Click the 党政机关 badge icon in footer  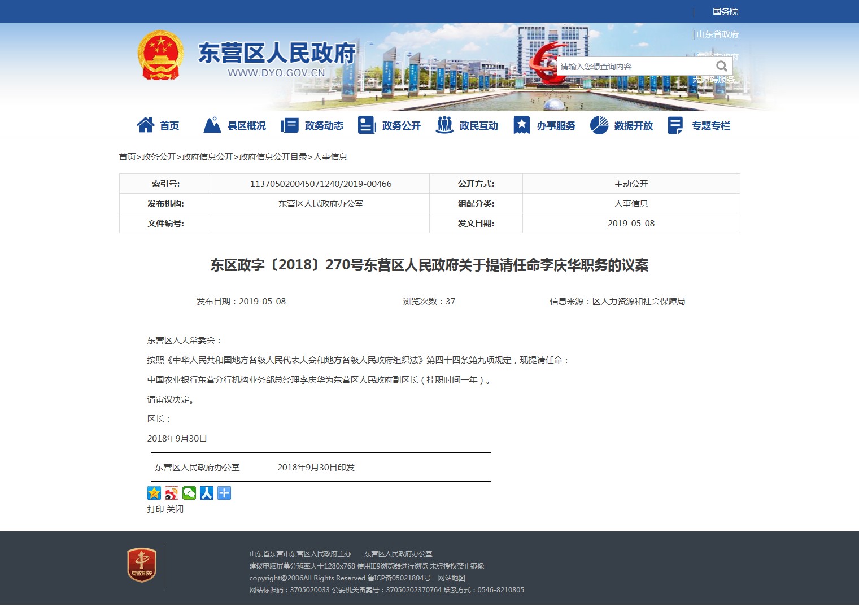[x=141, y=565]
